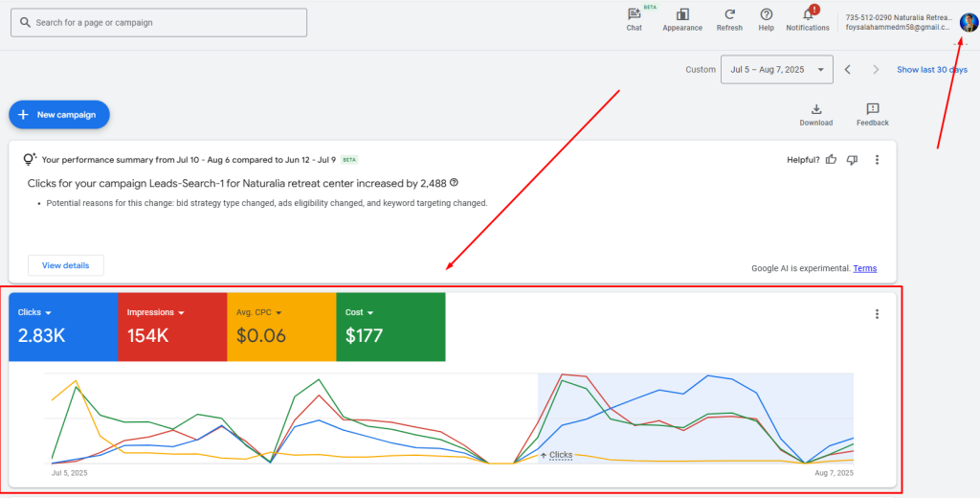Click the page or campaign search field
This screenshot has width=980, height=498.
[x=159, y=22]
